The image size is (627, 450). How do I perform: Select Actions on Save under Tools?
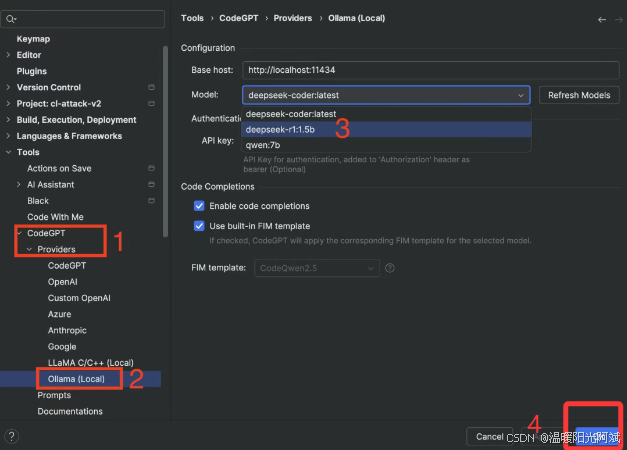[x=59, y=168]
